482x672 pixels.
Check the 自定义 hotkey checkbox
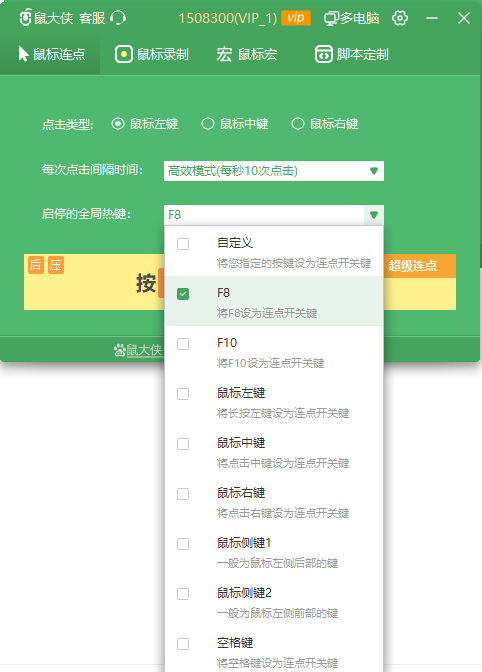pyautogui.click(x=183, y=244)
